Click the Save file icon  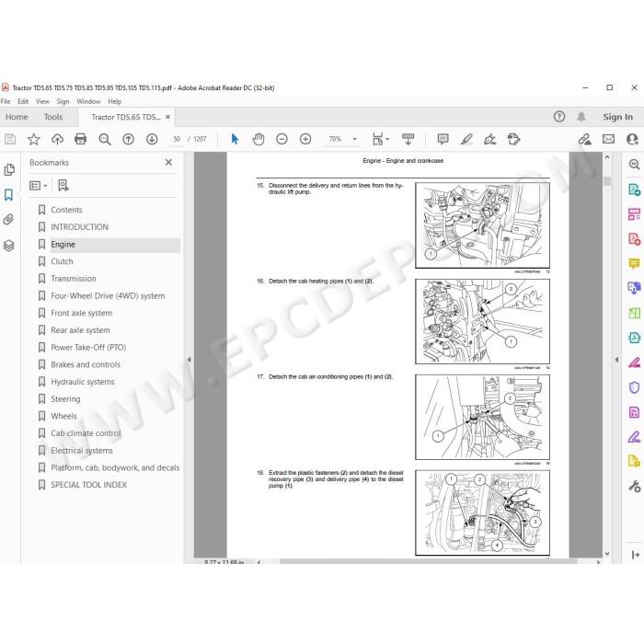pyautogui.click(x=10, y=139)
